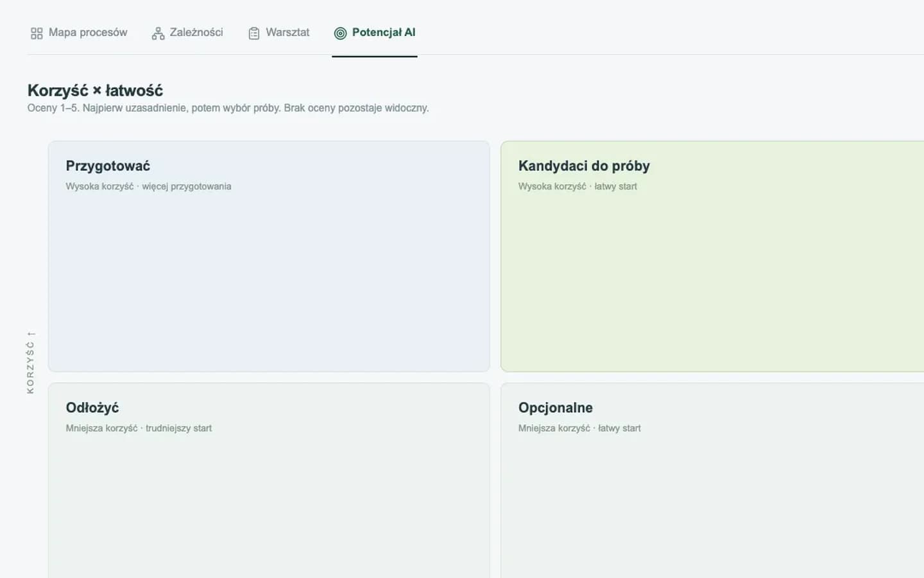
Task: Switch to the Mapa procesów tab
Action: (x=78, y=33)
